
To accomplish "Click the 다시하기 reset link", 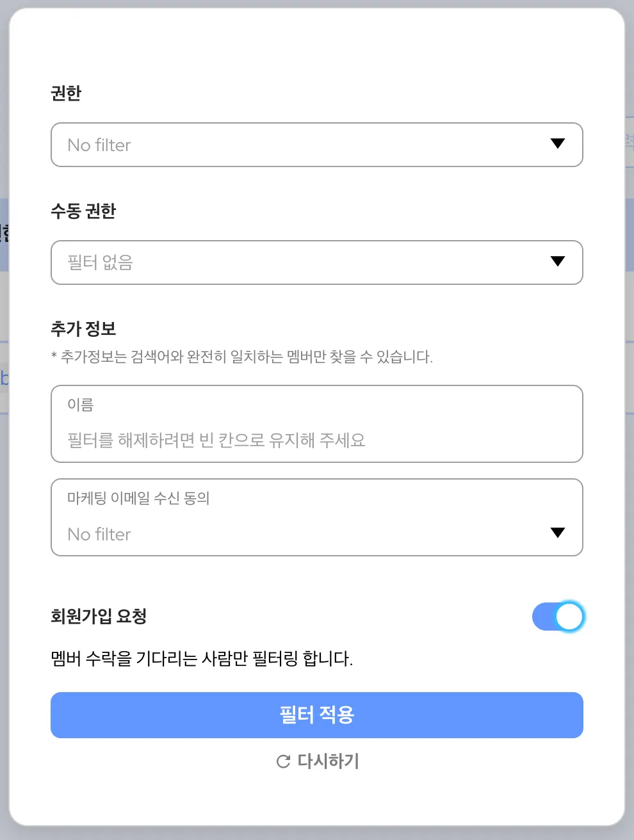I will (x=327, y=761).
